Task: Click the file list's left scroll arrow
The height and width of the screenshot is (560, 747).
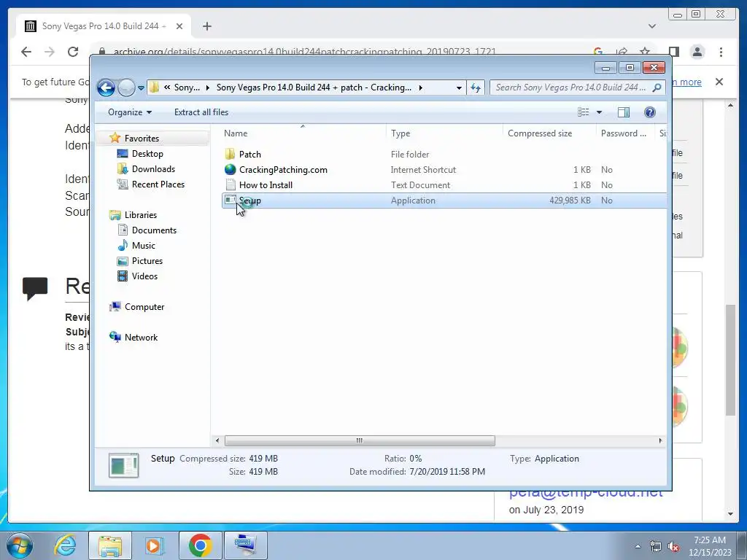Action: point(217,441)
